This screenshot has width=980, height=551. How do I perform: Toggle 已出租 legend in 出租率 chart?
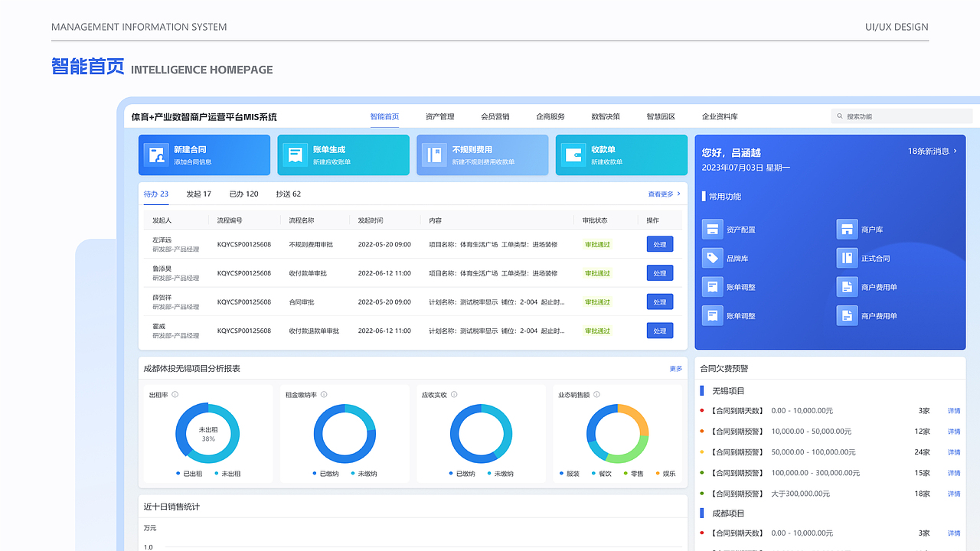click(188, 474)
